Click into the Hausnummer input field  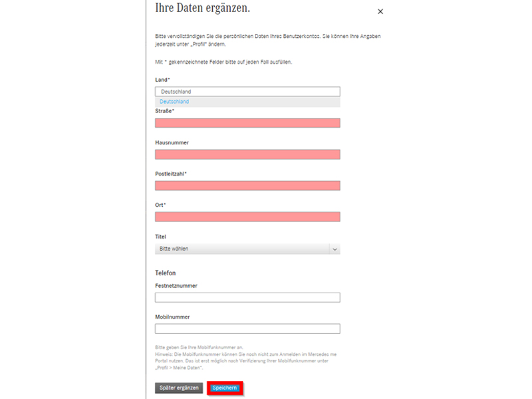click(x=247, y=154)
